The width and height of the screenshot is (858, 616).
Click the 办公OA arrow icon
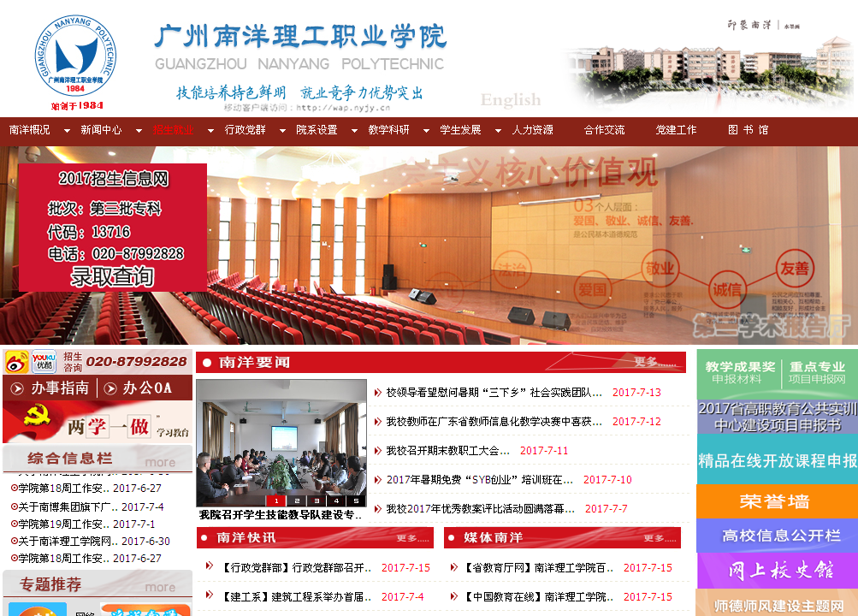[109, 388]
